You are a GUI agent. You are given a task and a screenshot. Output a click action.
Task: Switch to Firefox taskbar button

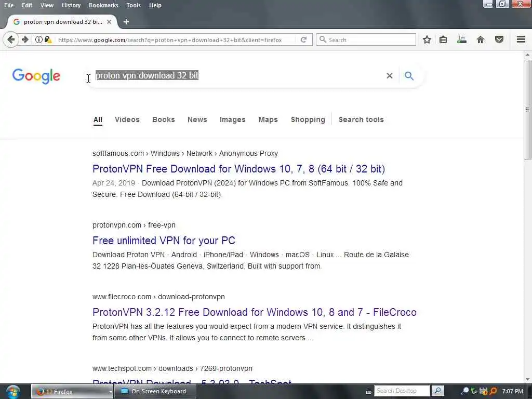click(x=72, y=392)
